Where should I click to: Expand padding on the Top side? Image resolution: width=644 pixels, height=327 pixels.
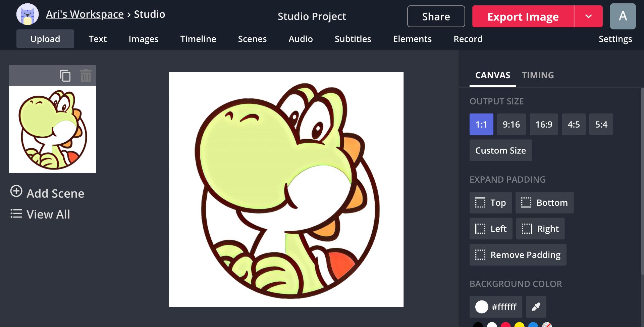(490, 203)
